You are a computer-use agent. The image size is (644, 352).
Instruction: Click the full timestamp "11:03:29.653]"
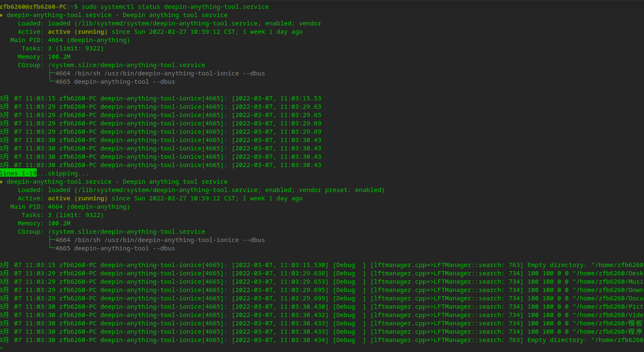[x=304, y=282]
